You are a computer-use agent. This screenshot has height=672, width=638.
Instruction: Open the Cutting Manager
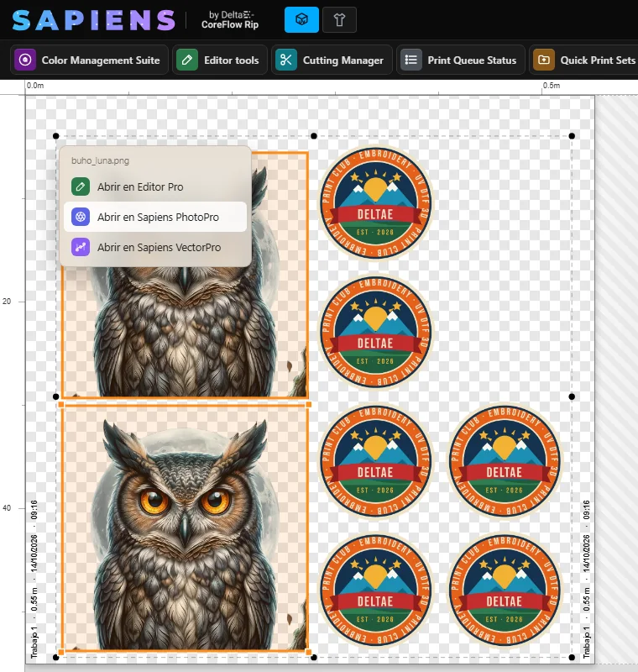pyautogui.click(x=332, y=60)
